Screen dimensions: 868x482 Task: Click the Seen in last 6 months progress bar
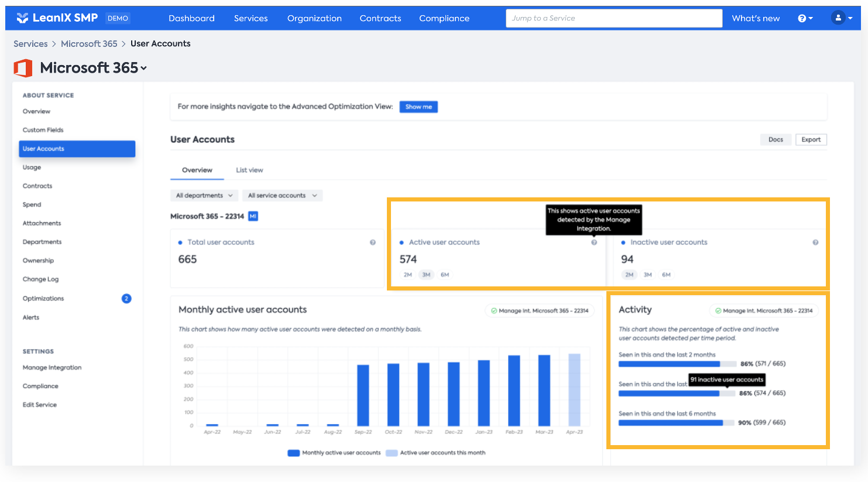coord(677,423)
